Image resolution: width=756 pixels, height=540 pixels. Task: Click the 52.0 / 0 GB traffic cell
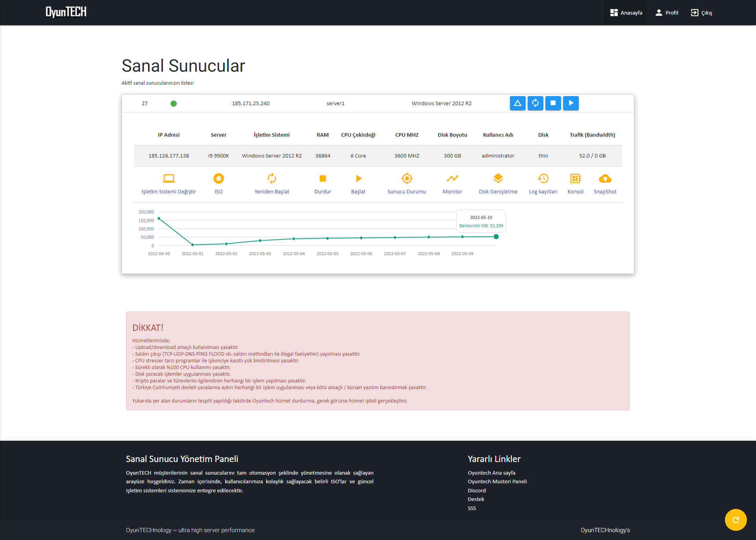click(593, 156)
